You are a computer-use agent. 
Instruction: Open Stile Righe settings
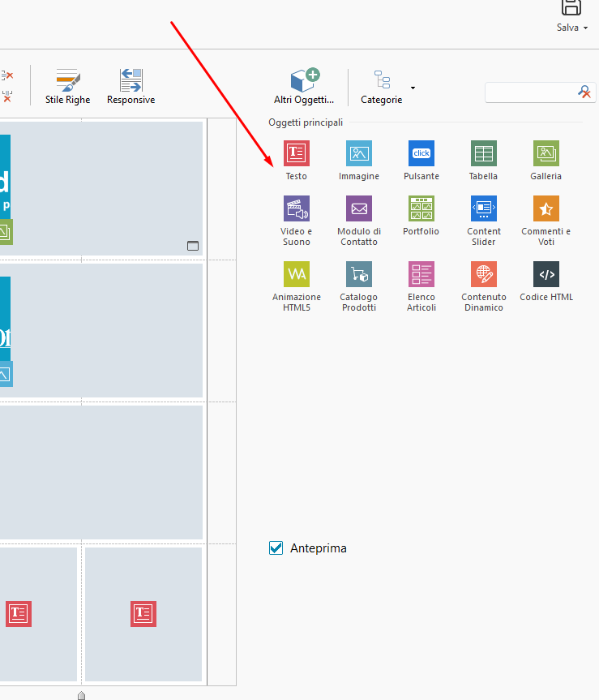click(x=67, y=87)
